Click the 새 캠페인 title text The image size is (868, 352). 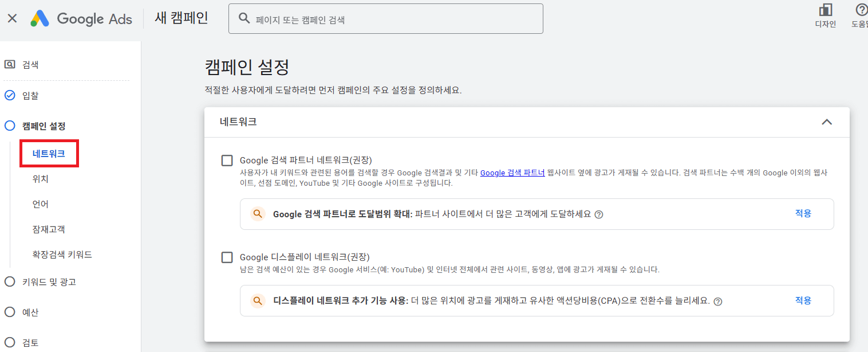[182, 18]
